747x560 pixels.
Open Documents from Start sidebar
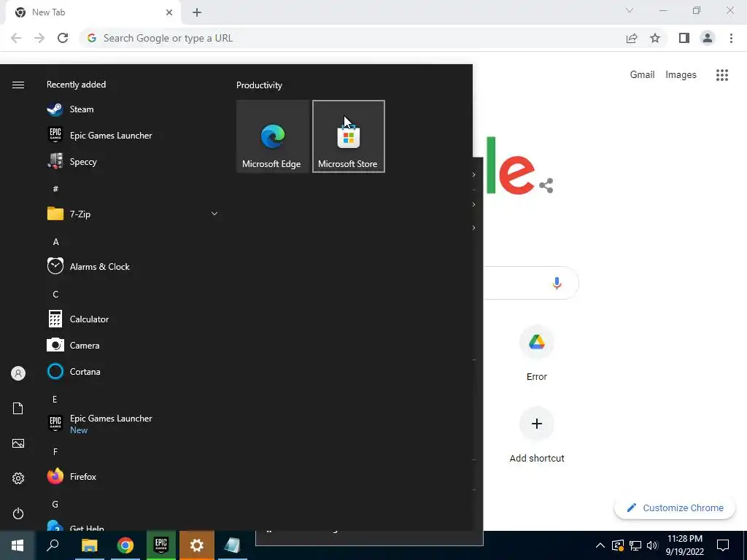tap(18, 408)
